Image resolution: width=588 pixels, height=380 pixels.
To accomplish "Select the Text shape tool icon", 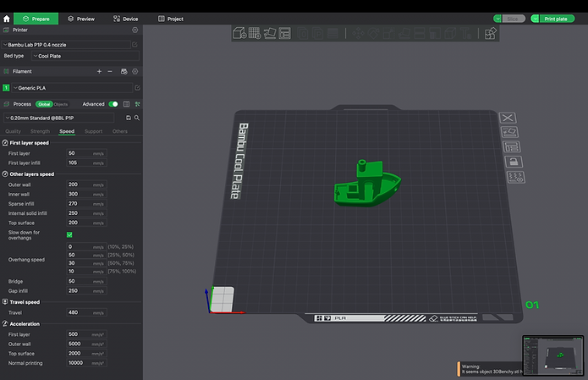I will [x=466, y=33].
